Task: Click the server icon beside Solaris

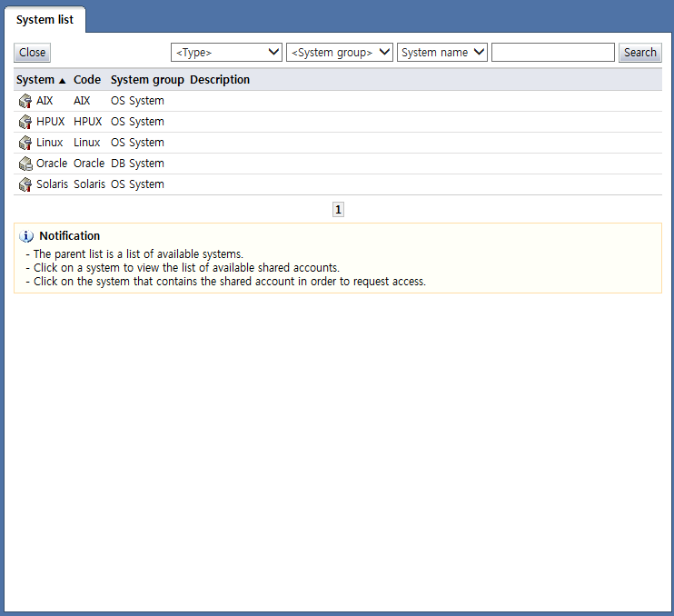Action: [x=25, y=184]
